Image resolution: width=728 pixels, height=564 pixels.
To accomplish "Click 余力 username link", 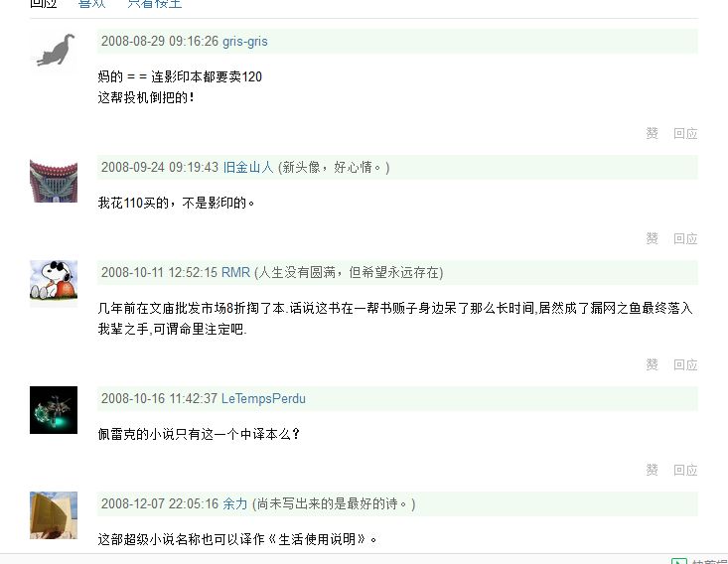I will click(x=235, y=503).
